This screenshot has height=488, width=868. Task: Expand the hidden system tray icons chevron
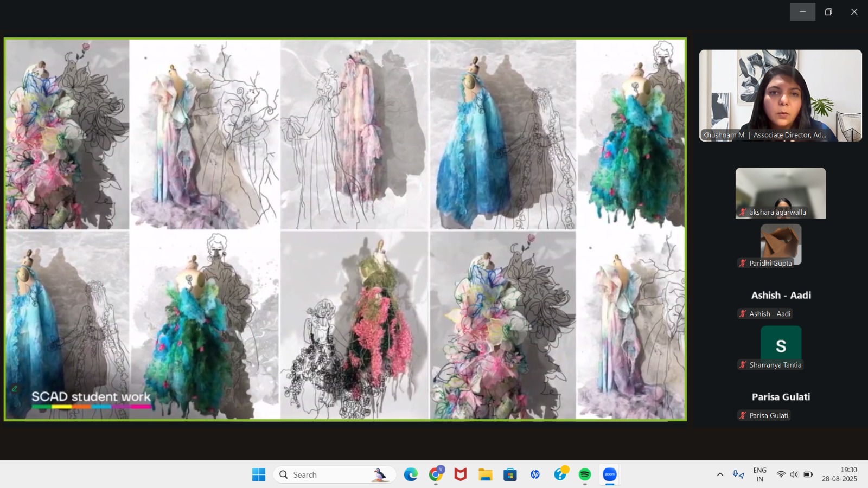pos(720,475)
